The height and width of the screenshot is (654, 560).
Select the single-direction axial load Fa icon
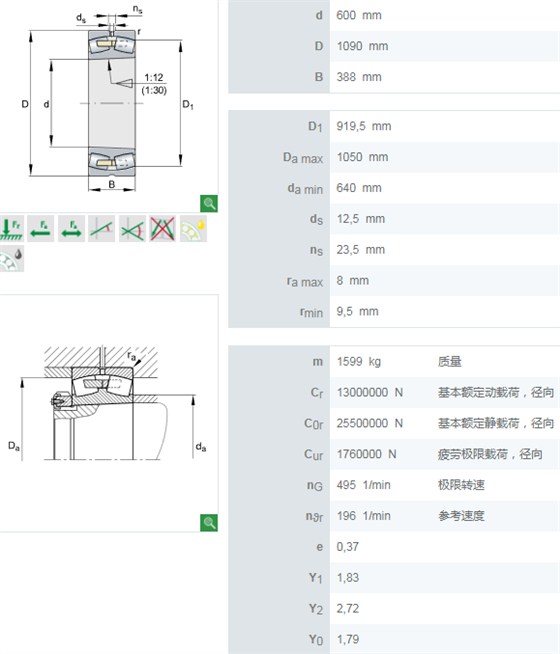coord(41,229)
